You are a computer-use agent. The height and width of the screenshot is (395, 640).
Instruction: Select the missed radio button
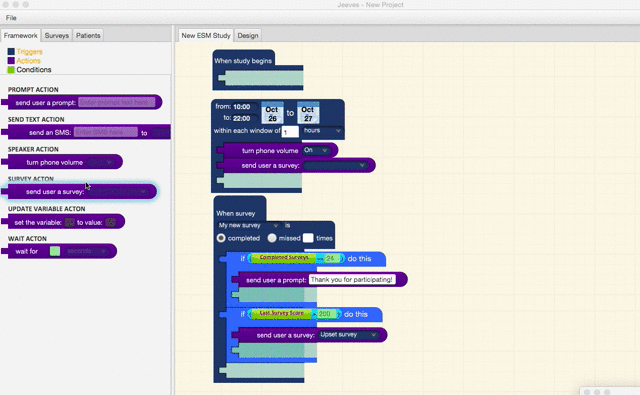click(x=272, y=238)
